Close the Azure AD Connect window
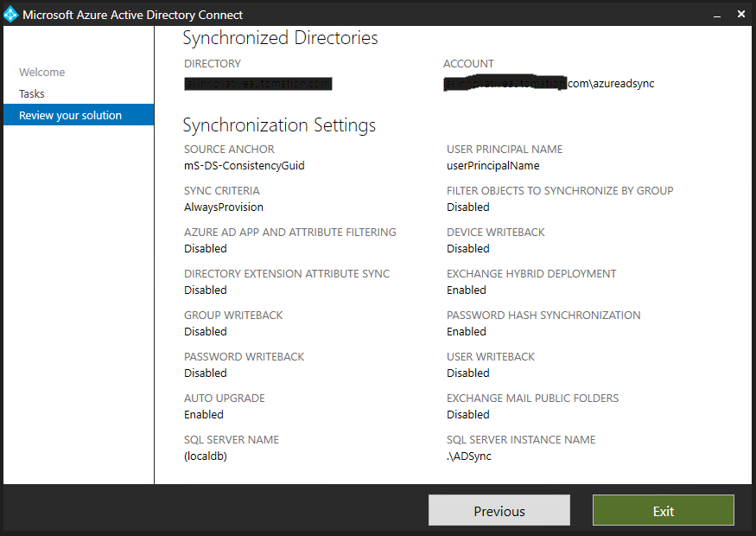The width and height of the screenshot is (756, 536). coord(741,14)
